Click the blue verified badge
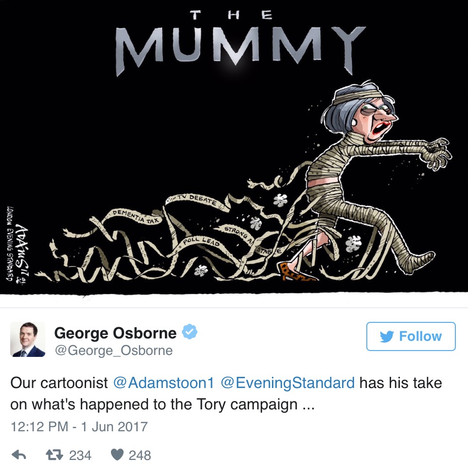 190,332
